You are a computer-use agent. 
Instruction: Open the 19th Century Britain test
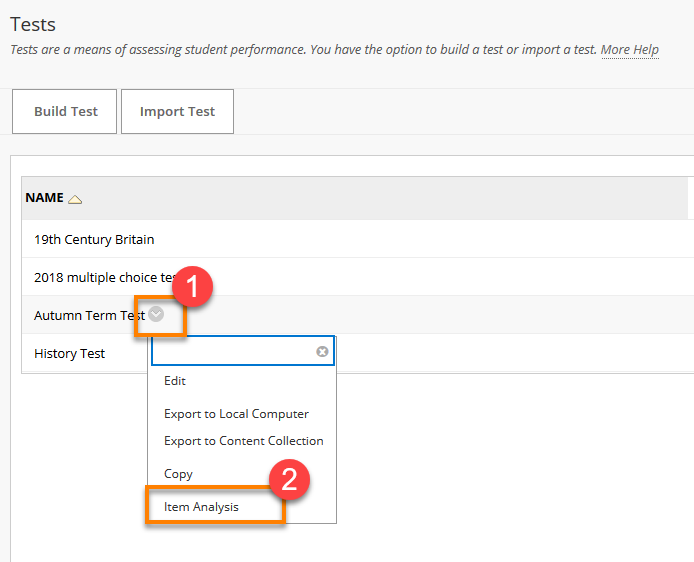tap(94, 239)
